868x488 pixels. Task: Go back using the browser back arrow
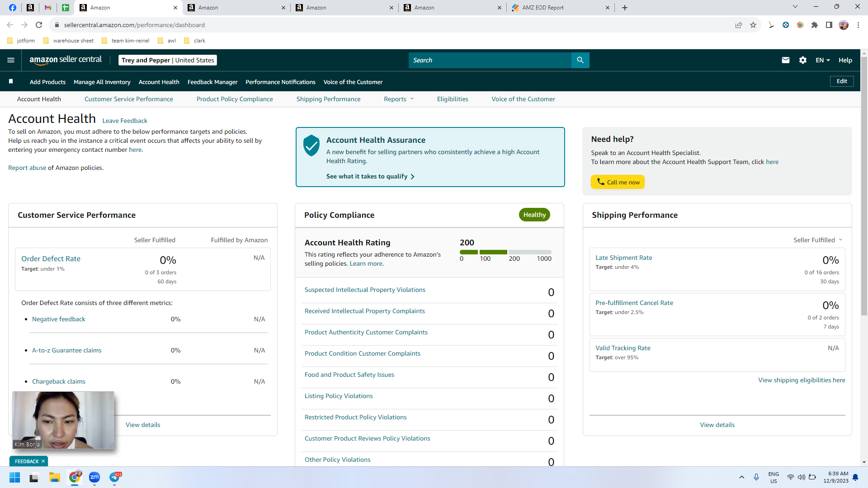(x=10, y=25)
